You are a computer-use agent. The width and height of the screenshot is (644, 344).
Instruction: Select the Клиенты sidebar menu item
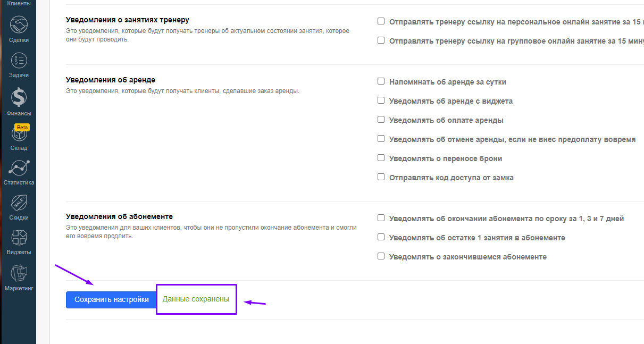point(19,4)
